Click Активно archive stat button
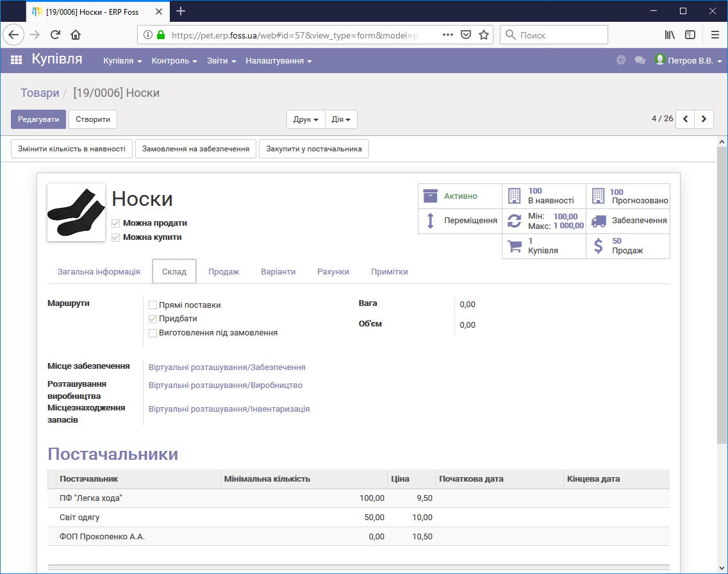The width and height of the screenshot is (728, 574). coord(460,196)
